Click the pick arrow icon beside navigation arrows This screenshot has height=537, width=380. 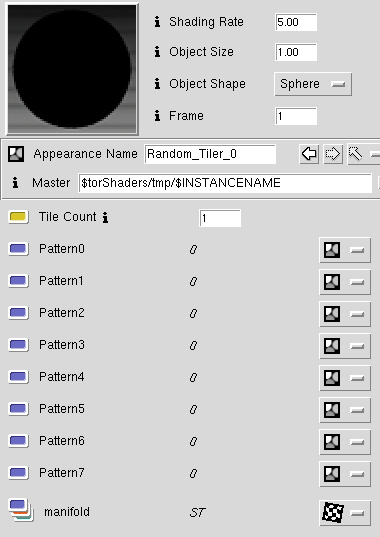356,154
